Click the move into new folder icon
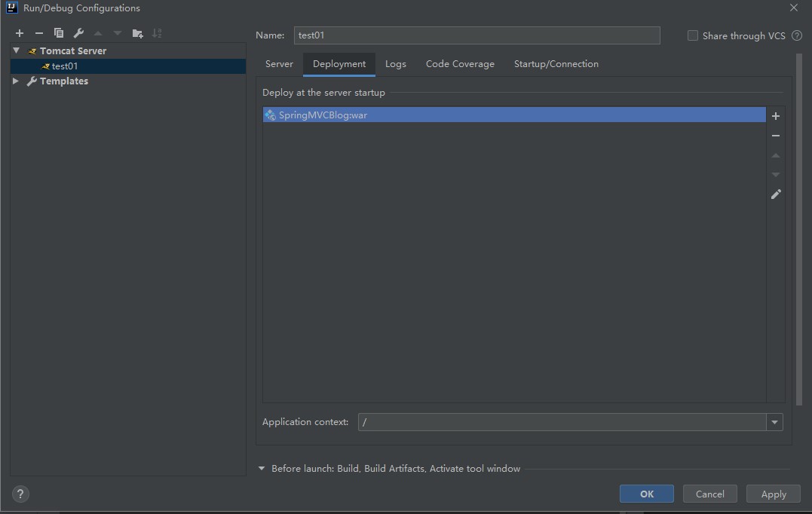The image size is (812, 514). (x=137, y=33)
